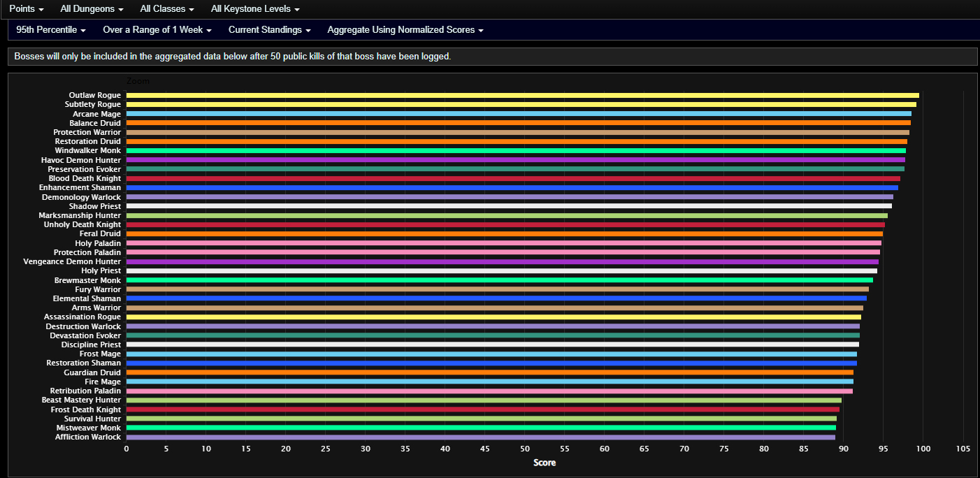Image resolution: width=980 pixels, height=478 pixels.
Task: Expand the All Dungeons filter
Action: point(92,9)
